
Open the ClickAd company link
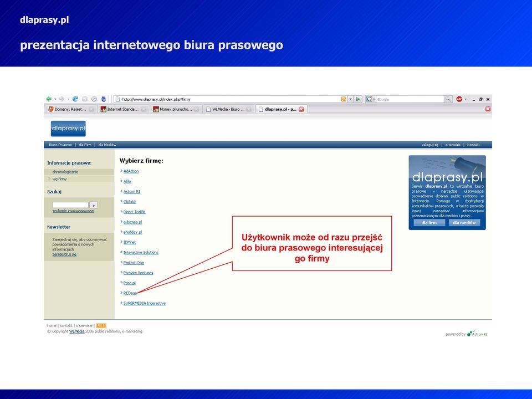click(x=129, y=202)
